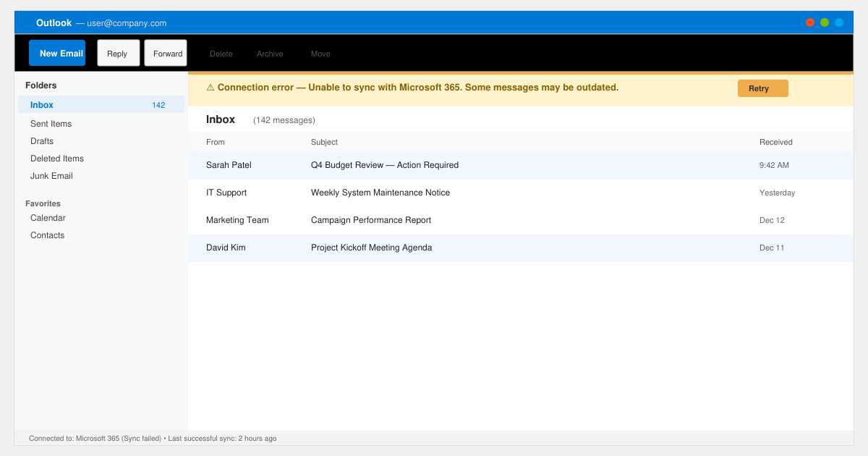Click the From column header
Image resolution: width=868 pixels, height=456 pixels.
point(216,142)
